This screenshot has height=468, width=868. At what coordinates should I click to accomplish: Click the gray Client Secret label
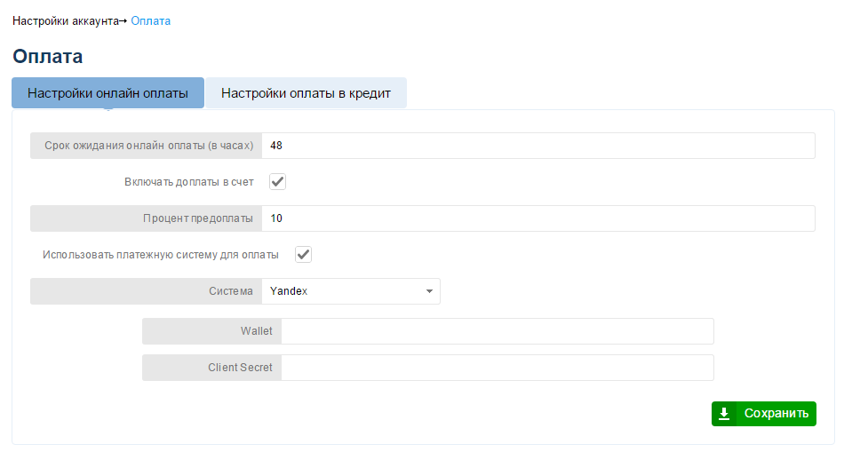(240, 368)
